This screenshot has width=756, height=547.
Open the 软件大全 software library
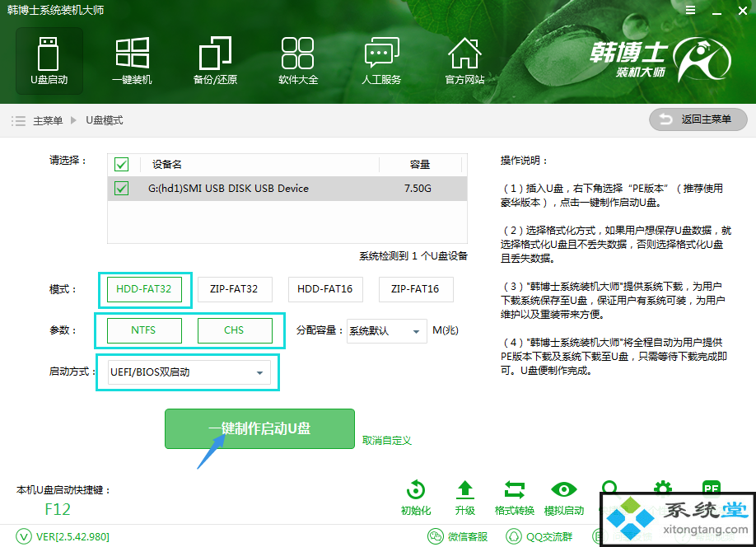pyautogui.click(x=298, y=61)
